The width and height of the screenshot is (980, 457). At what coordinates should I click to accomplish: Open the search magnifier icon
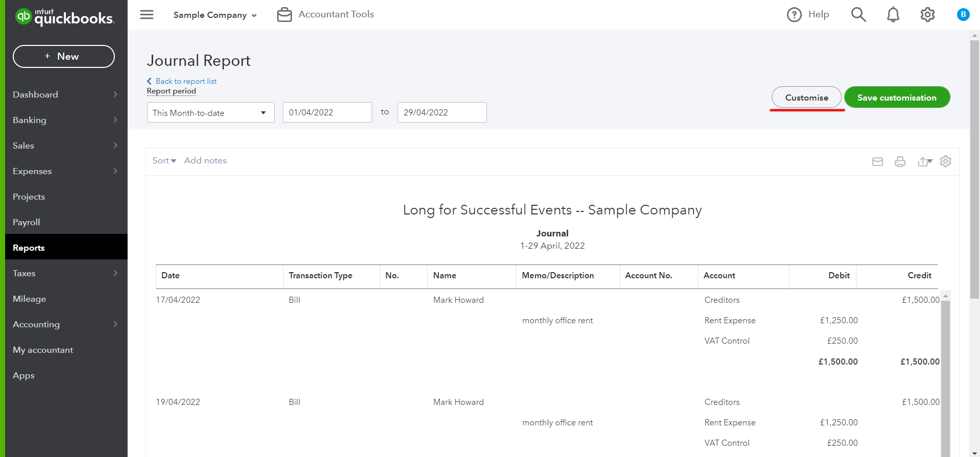coord(859,14)
